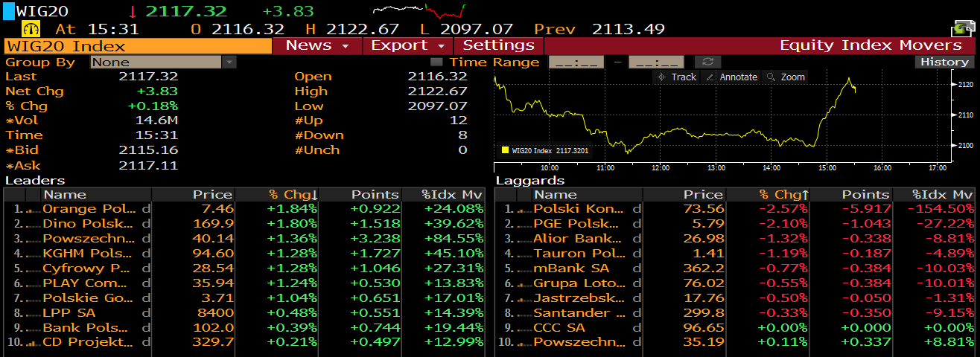Click the Time Range end time field
This screenshot has height=357, width=980.
[x=656, y=62]
